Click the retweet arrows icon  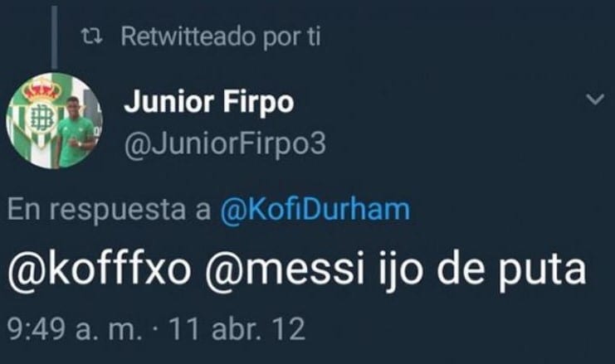[95, 36]
